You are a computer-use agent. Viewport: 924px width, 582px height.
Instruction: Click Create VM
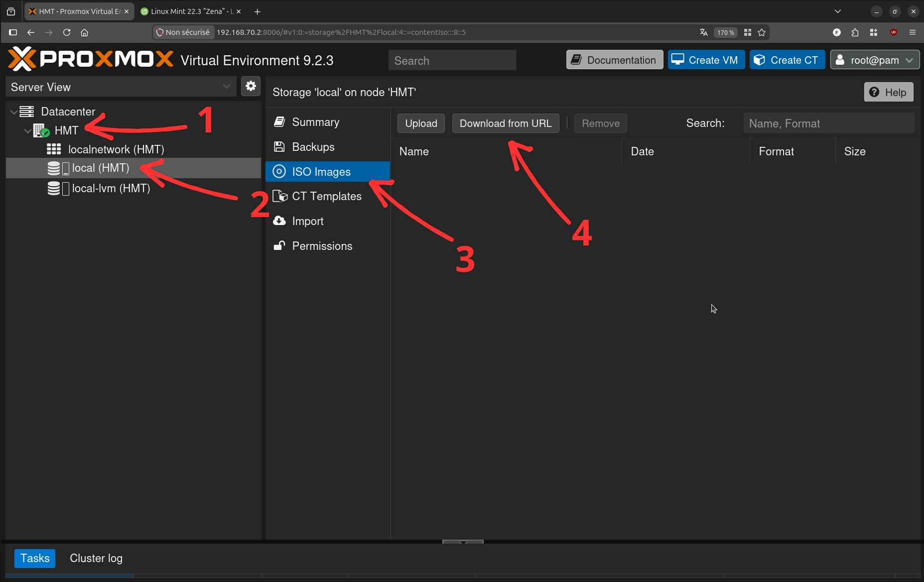706,60
